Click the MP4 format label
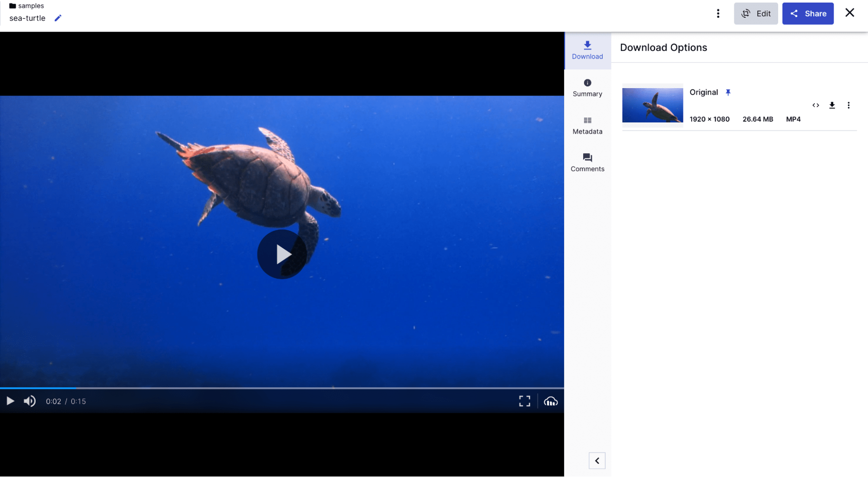868x477 pixels. [x=793, y=119]
